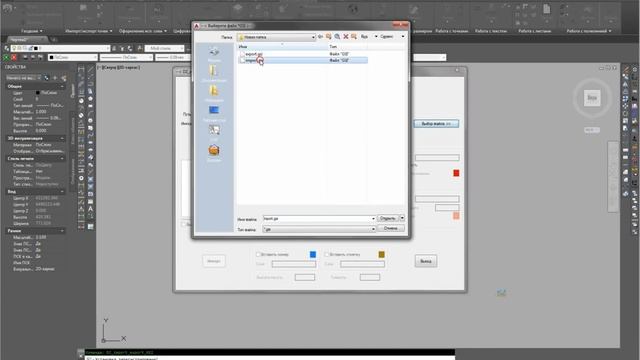Click the ViewCube Top face 'Верх'

pyautogui.click(x=592, y=98)
